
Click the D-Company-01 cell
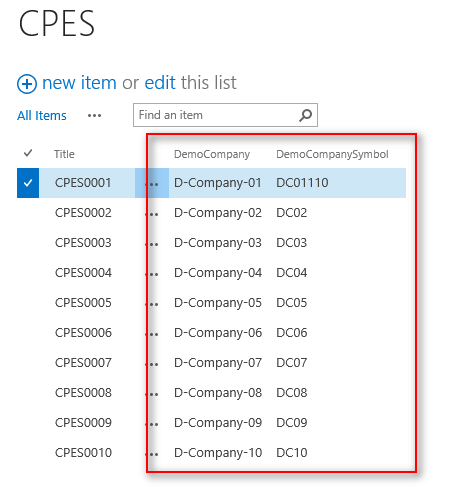[218, 183]
